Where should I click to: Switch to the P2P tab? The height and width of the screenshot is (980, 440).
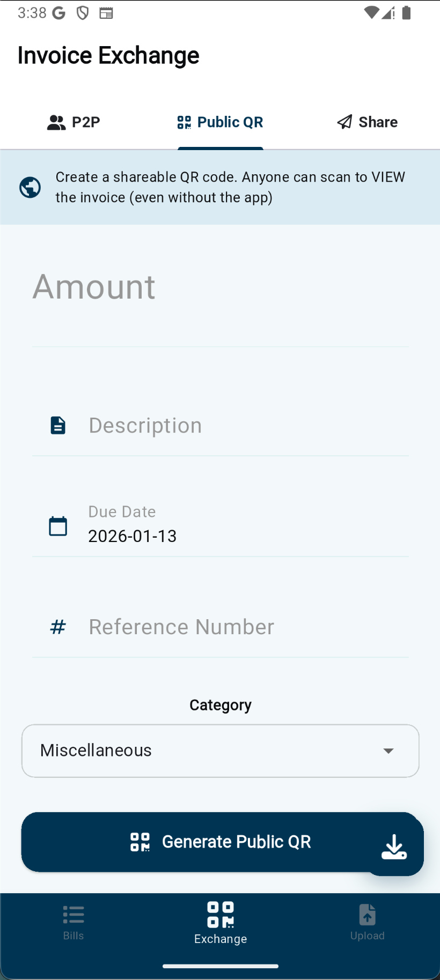(x=74, y=122)
